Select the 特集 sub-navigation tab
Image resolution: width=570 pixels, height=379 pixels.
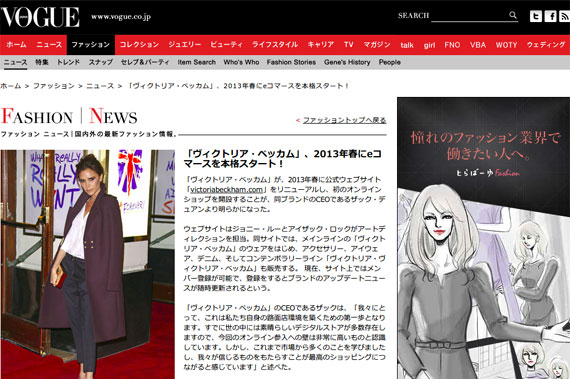42,62
